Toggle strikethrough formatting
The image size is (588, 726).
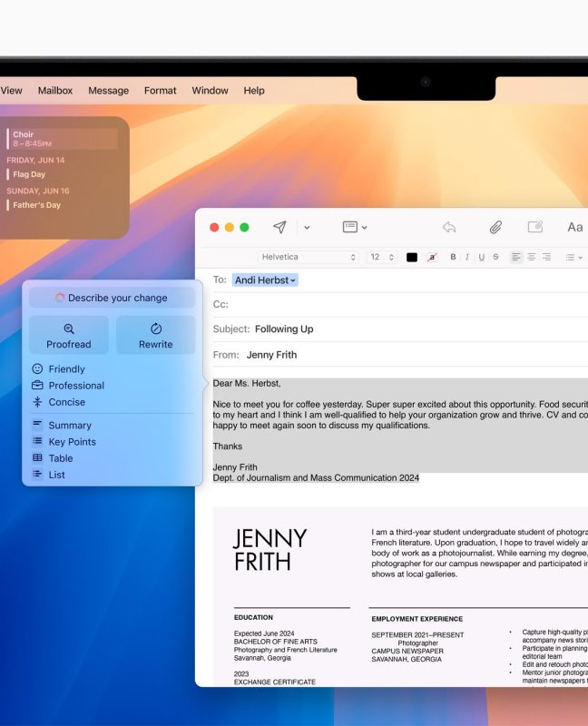click(x=495, y=257)
